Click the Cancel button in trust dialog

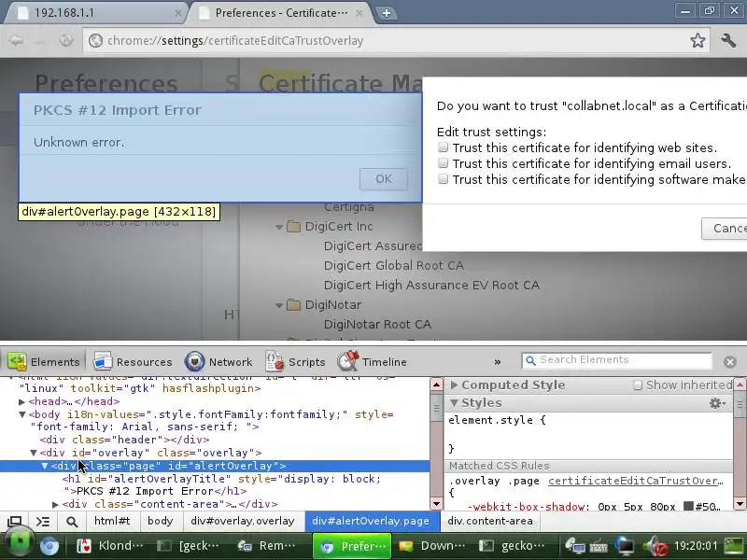point(725,229)
